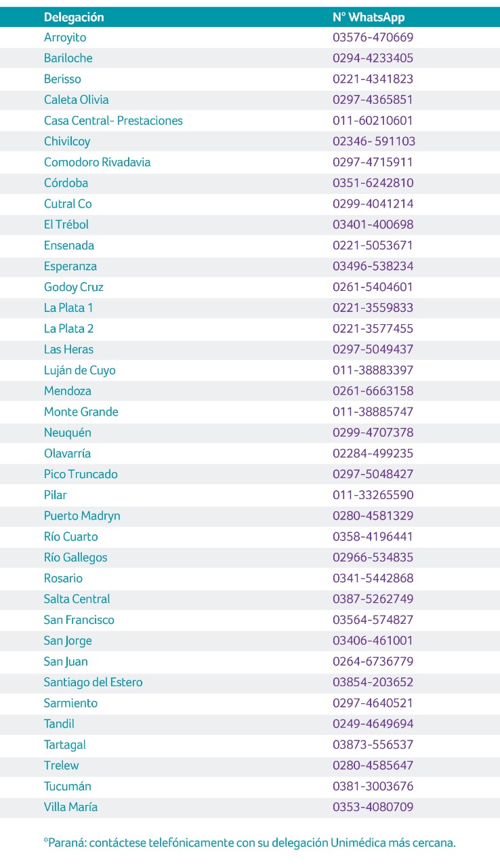500x868 pixels.
Task: Click the Pilar number 011-33265590
Action: tap(373, 495)
